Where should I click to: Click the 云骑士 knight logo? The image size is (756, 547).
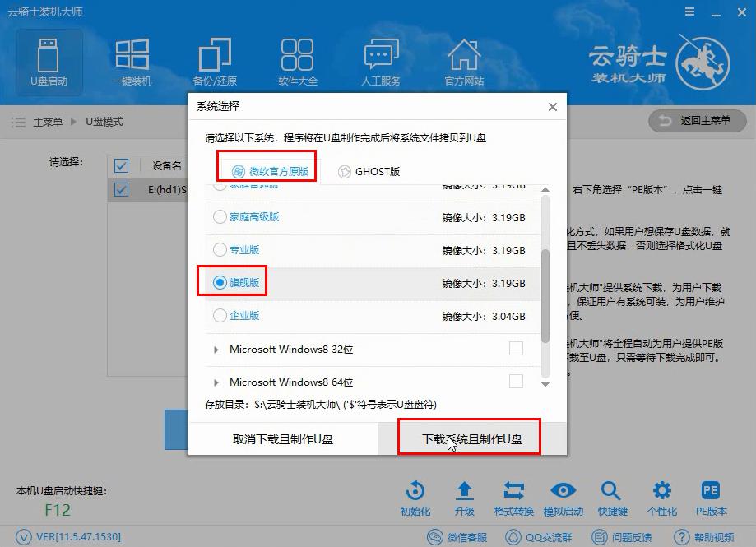point(703,63)
